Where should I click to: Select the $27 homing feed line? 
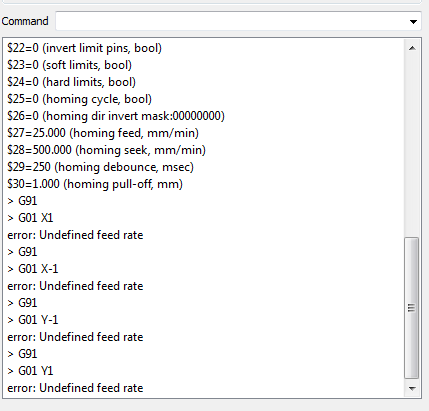(x=103, y=133)
